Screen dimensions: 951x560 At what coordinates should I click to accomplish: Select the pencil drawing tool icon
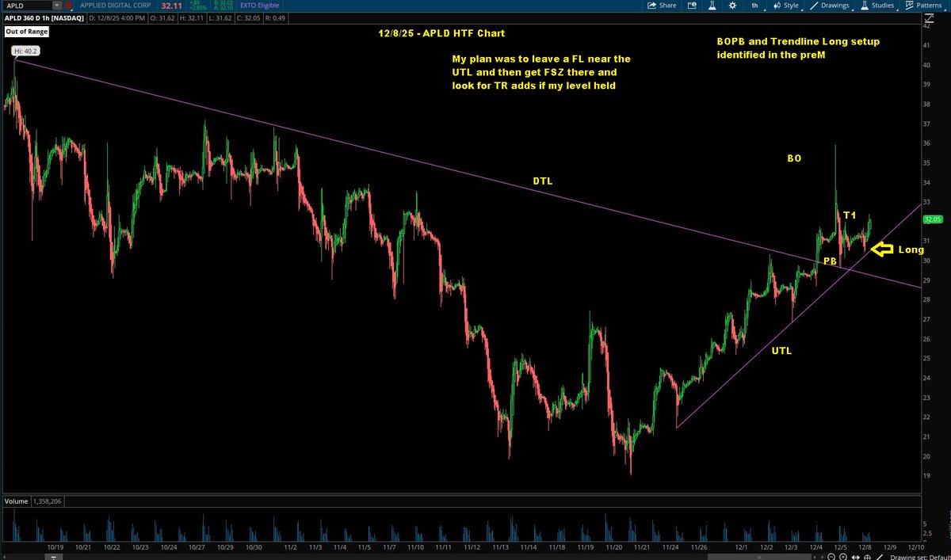880,556
